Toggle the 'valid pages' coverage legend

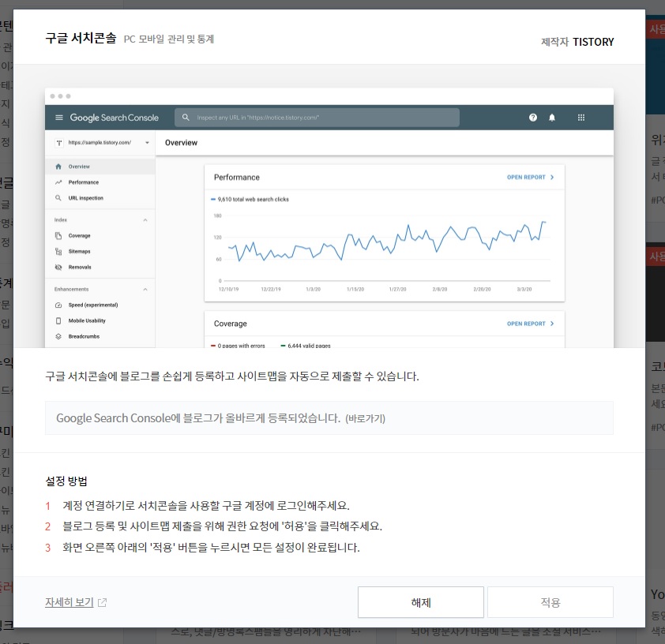[308, 345]
